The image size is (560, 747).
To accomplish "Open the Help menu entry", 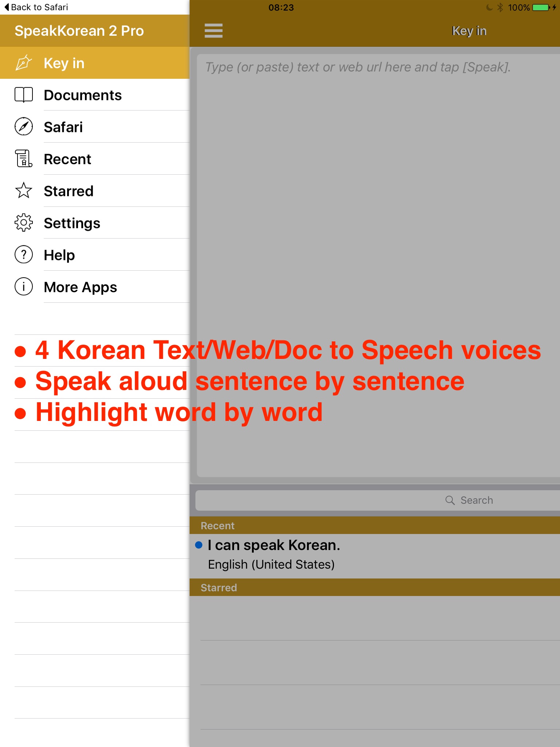I will click(95, 255).
